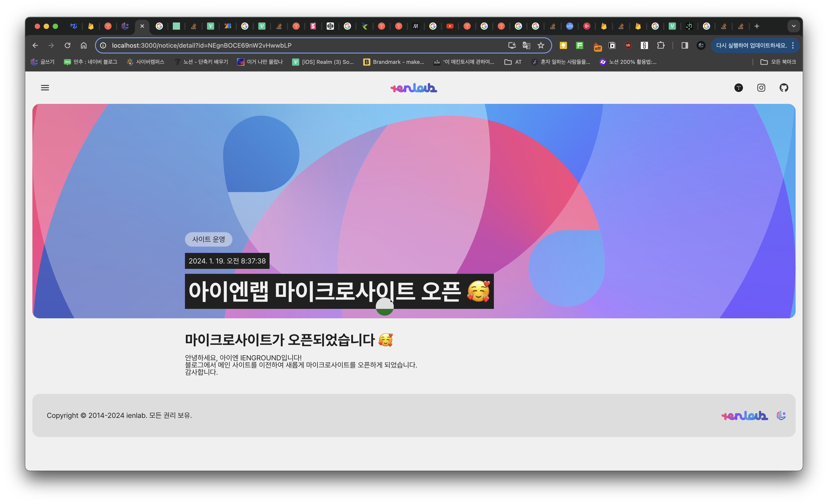Click the 사이트 운영 category chip

(x=208, y=239)
